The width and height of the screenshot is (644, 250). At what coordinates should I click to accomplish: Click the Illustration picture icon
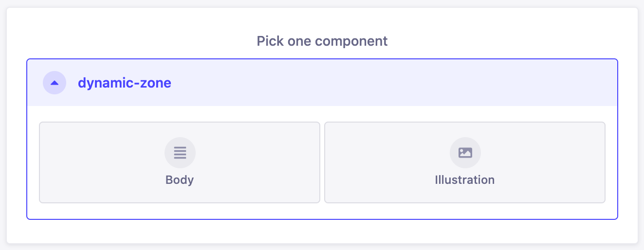pos(465,153)
